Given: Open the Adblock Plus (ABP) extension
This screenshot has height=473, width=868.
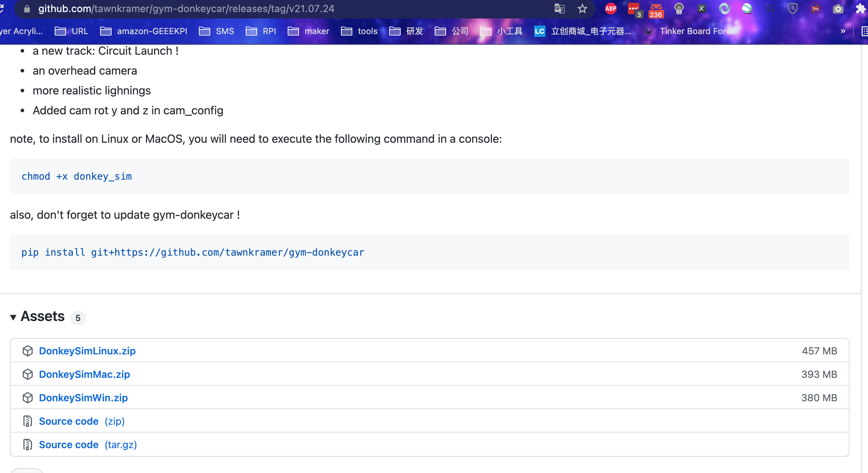Looking at the screenshot, I should coord(611,9).
